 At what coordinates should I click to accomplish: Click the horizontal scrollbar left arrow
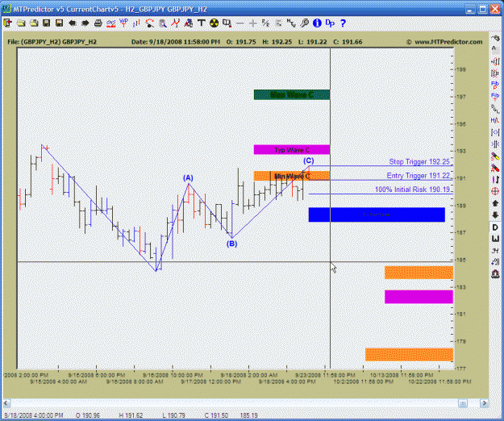tap(6, 403)
